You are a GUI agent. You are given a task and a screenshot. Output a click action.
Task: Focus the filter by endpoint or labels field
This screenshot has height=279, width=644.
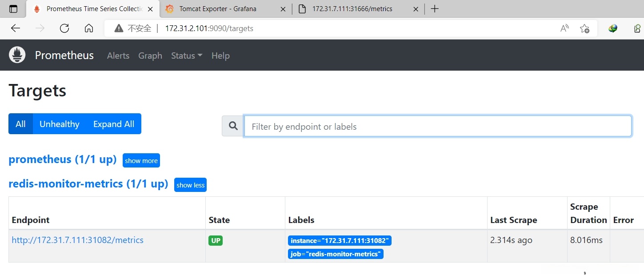(438, 126)
